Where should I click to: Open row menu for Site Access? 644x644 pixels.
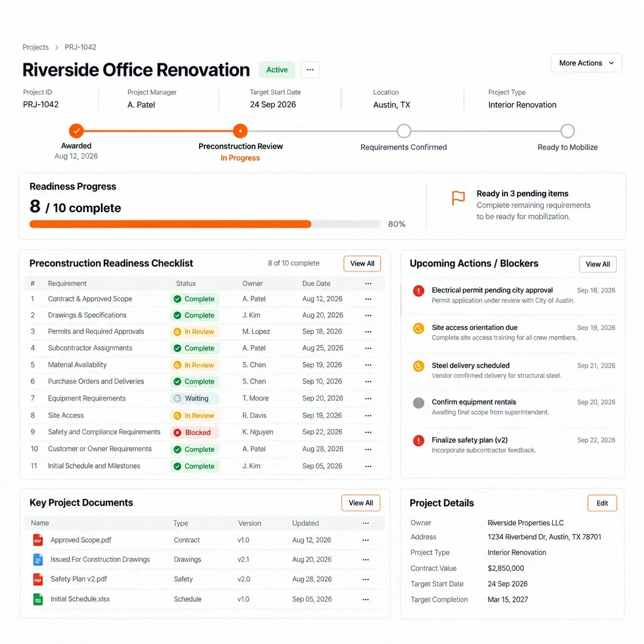click(368, 415)
